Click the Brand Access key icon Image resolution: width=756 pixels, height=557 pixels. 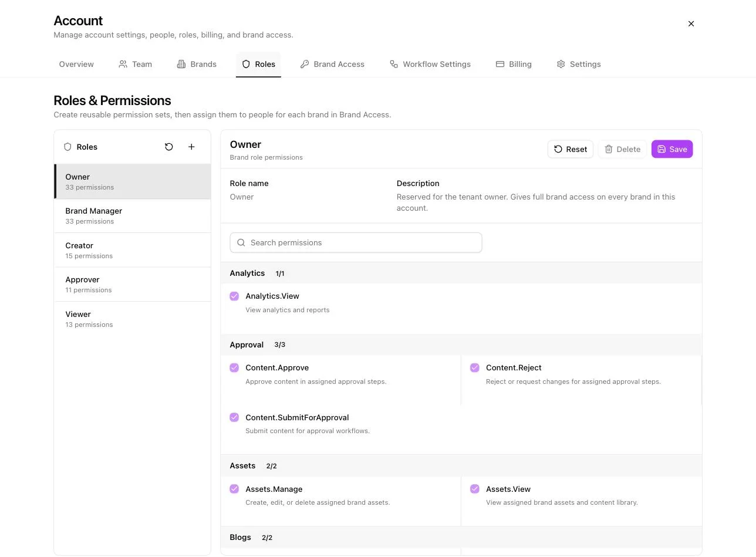click(305, 64)
